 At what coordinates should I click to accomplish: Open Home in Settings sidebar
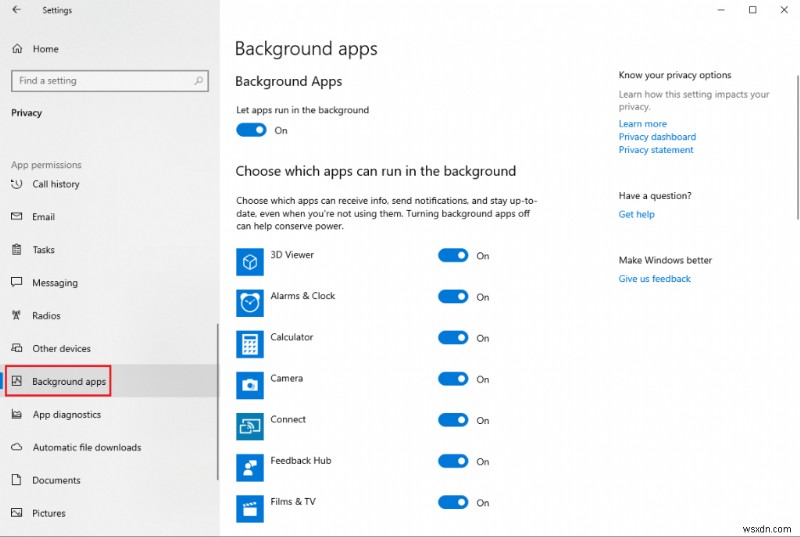(109, 49)
